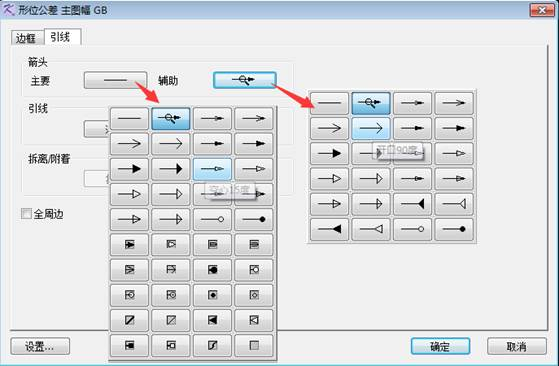
Task: Open the 设置... button
Action: tap(40, 346)
